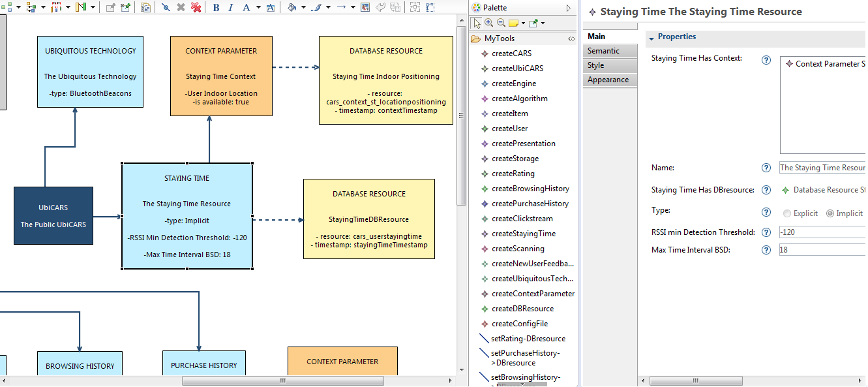Open help icon for RSSI min Detection Threshold
Image resolution: width=868 pixels, height=387 pixels.
pyautogui.click(x=766, y=232)
